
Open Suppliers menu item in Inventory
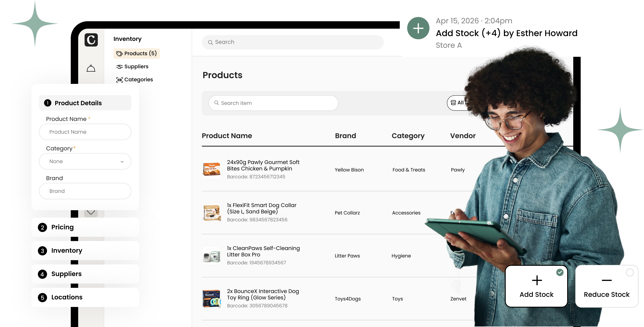132,67
